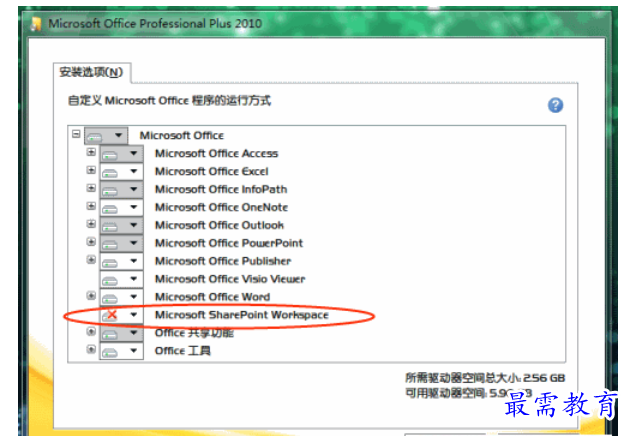
Task: Select Office 共享功能 in the tree
Action: pos(194,333)
